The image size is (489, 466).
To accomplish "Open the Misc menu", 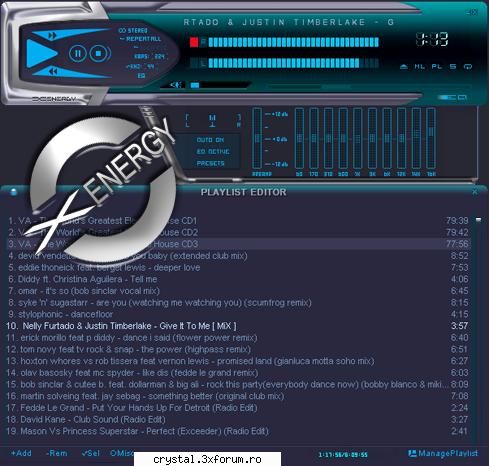I will pyautogui.click(x=122, y=453).
